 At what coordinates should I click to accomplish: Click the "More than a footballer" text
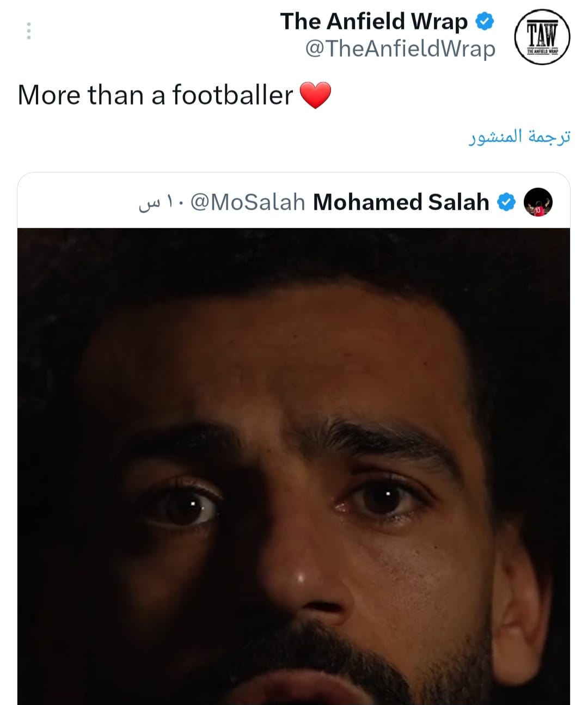(x=155, y=95)
